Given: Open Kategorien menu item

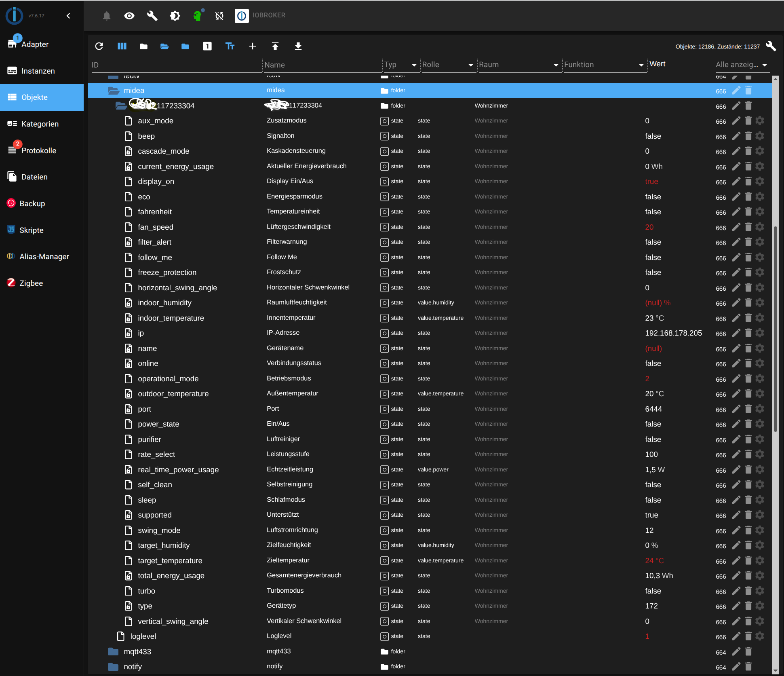Looking at the screenshot, I should 42,124.
